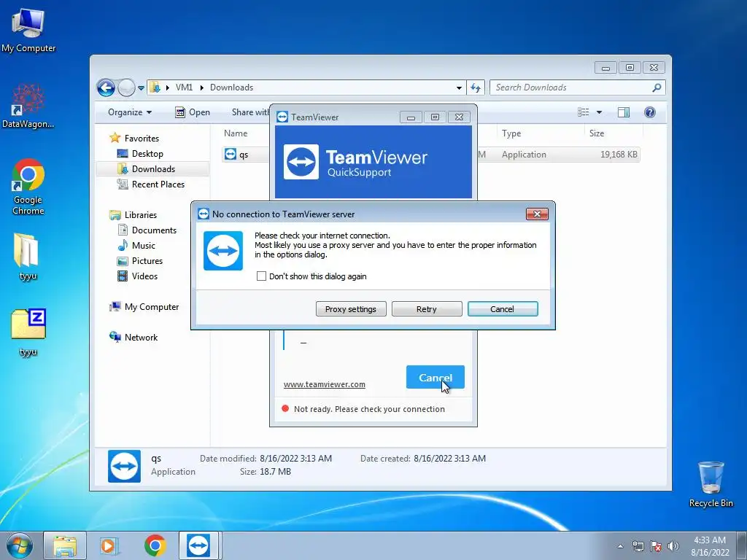Click the network status tray icon

coord(638,546)
